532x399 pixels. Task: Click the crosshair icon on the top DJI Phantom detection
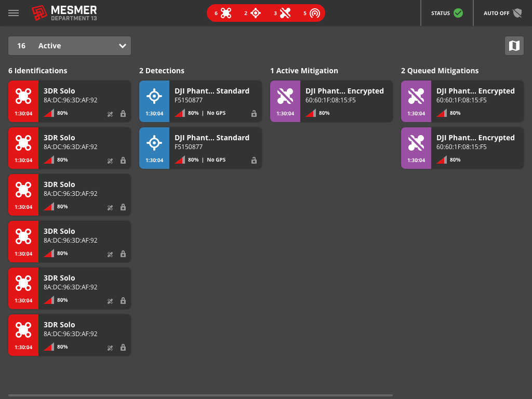[154, 97]
